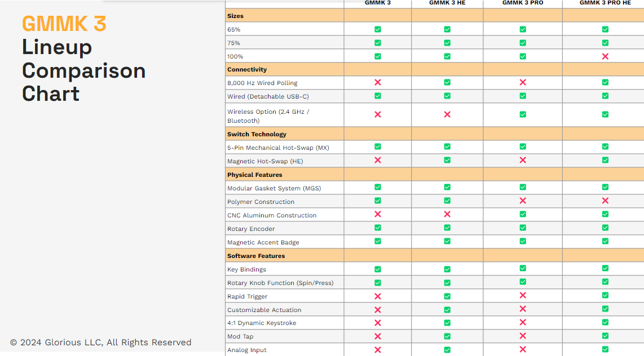Click the red X for GMMK 3 PRO HE 100% size
The image size is (644, 356).
pyautogui.click(x=605, y=56)
